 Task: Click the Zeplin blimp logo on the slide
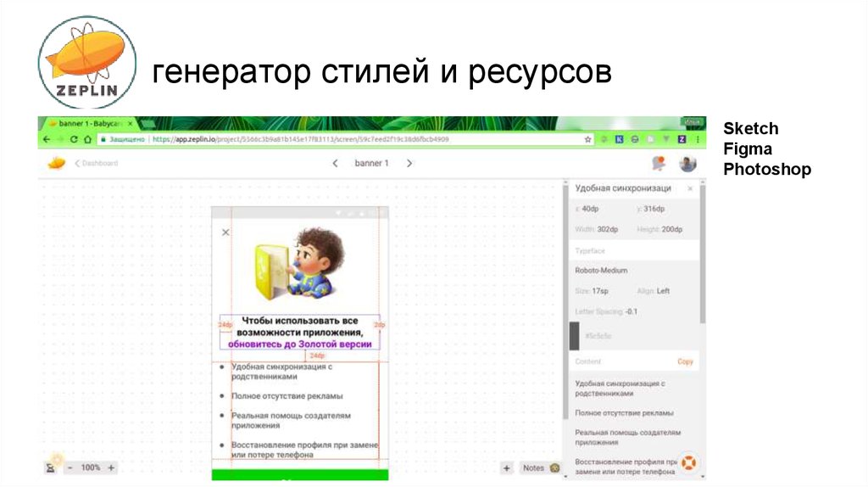click(x=87, y=63)
